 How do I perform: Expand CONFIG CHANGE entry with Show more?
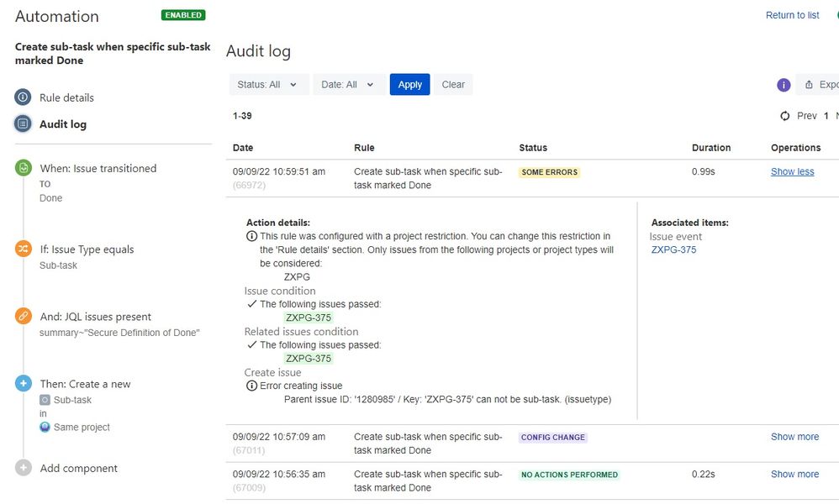[794, 437]
